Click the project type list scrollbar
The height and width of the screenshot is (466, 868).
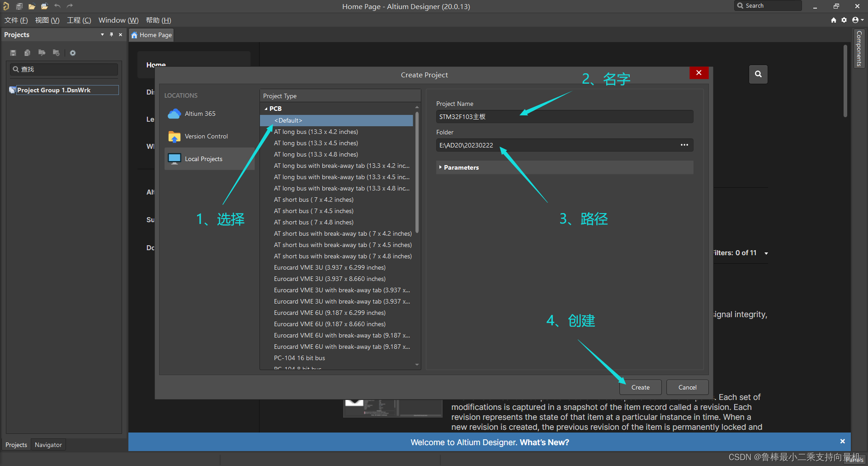click(417, 172)
